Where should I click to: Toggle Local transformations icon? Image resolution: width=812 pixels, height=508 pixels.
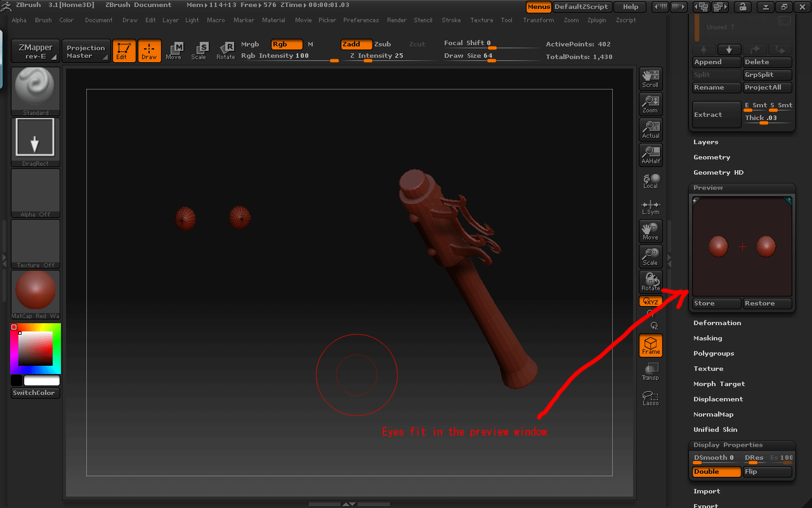[650, 180]
